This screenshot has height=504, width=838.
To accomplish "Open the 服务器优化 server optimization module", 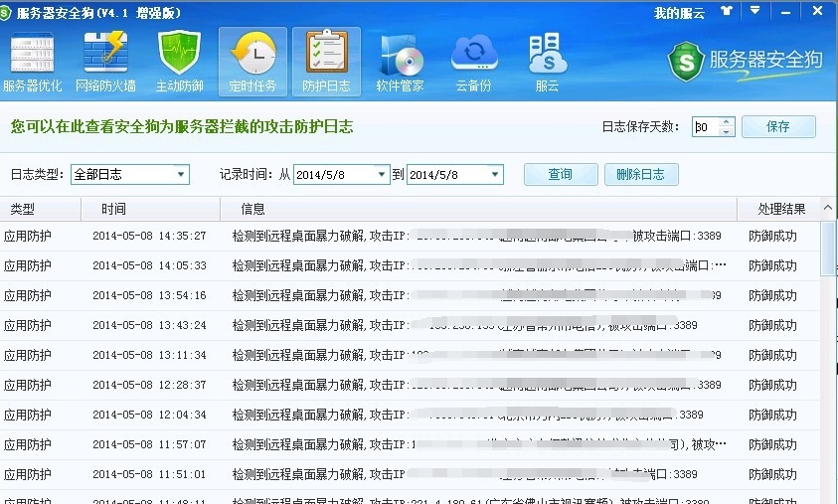I will [x=33, y=62].
